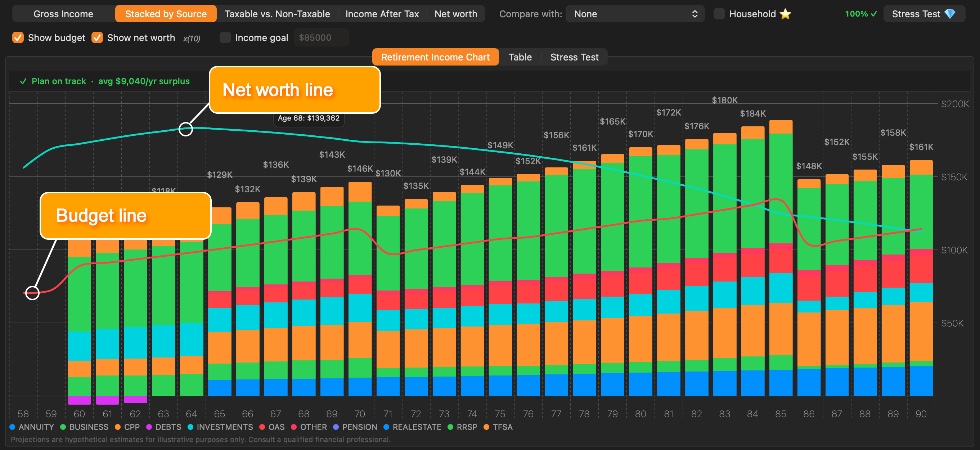Toggle the INVESTMENTS legend item
Image resolution: width=980 pixels, height=450 pixels.
[220, 427]
